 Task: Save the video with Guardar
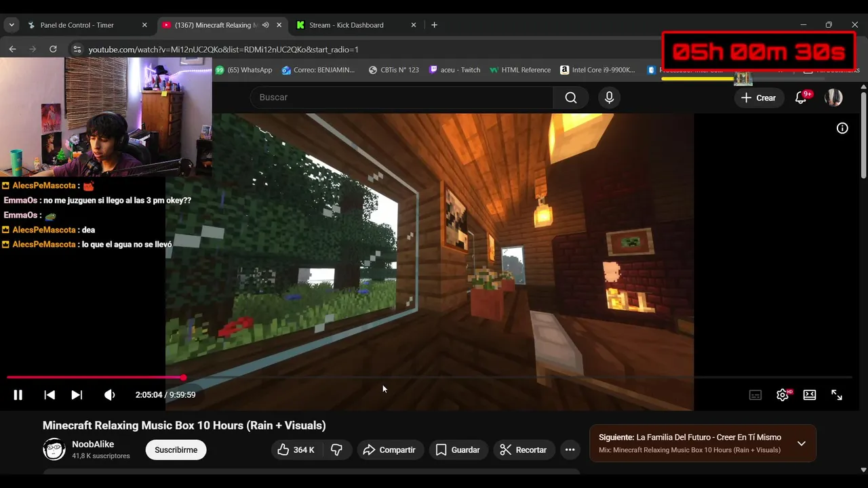coord(458,450)
